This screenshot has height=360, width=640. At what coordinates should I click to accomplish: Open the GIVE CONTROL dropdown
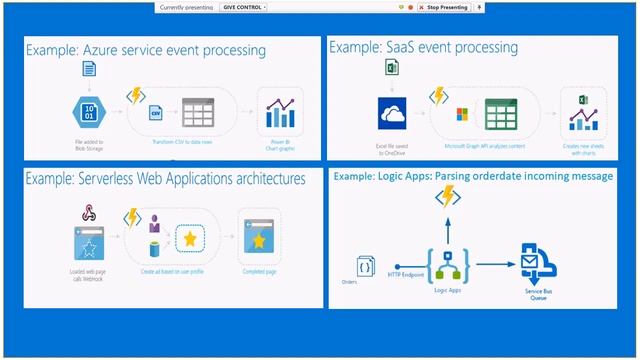tap(243, 7)
